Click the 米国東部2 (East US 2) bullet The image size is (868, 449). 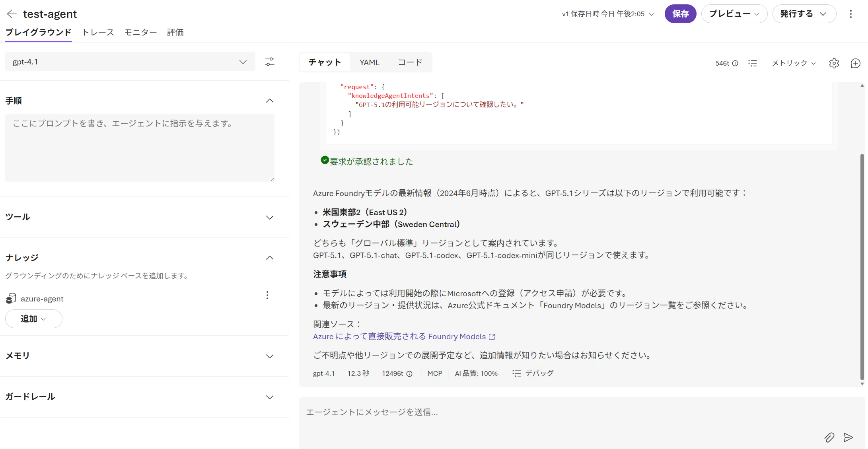(x=365, y=212)
